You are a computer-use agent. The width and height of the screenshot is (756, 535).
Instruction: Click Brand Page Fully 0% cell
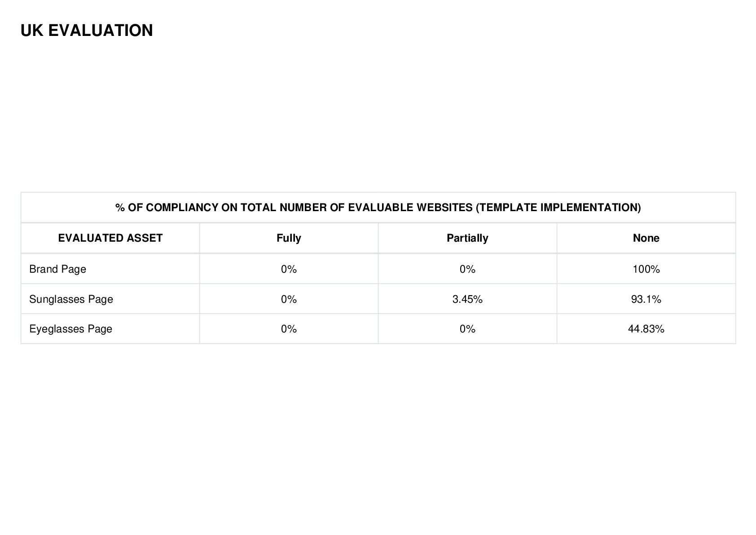point(289,269)
